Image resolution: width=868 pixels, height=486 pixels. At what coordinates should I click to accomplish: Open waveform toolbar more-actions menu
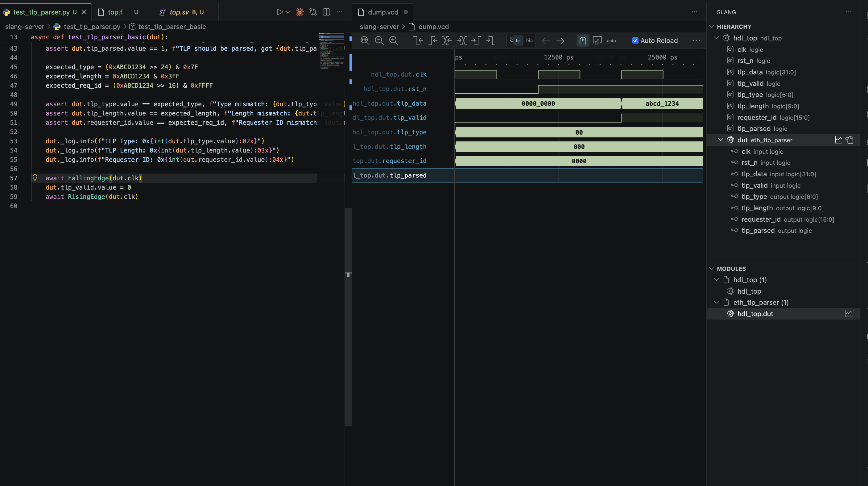point(696,40)
